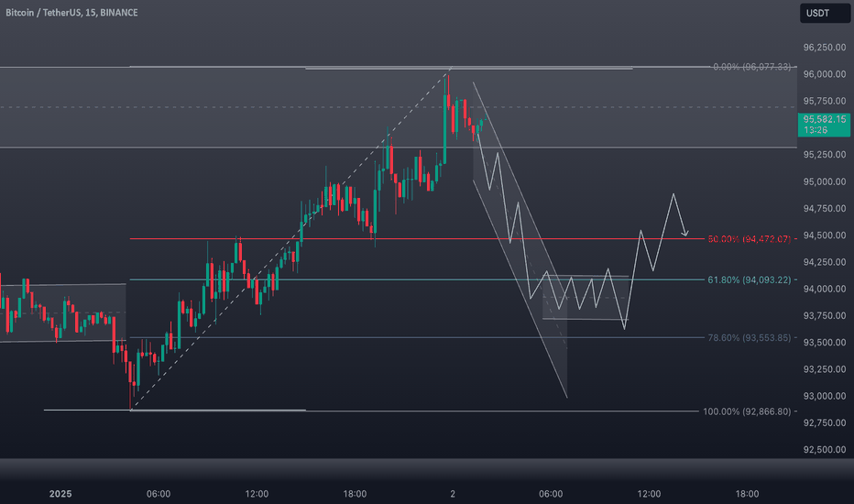Click the 93,750.00 price axis label
Viewport: 854px width, 504px height.
pos(824,315)
